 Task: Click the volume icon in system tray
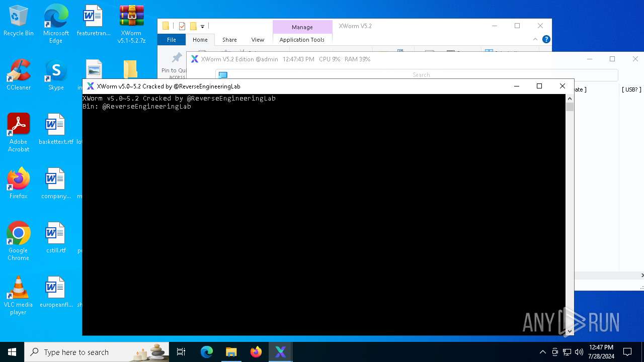pos(579,352)
